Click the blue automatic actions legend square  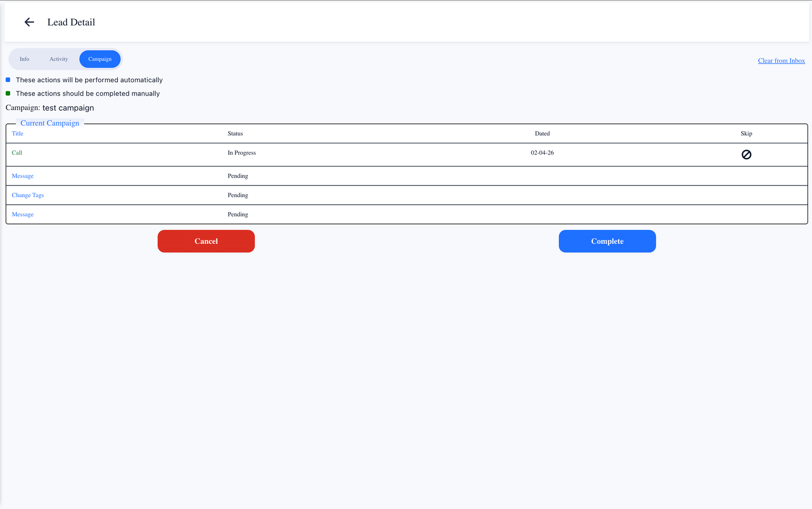click(8, 80)
